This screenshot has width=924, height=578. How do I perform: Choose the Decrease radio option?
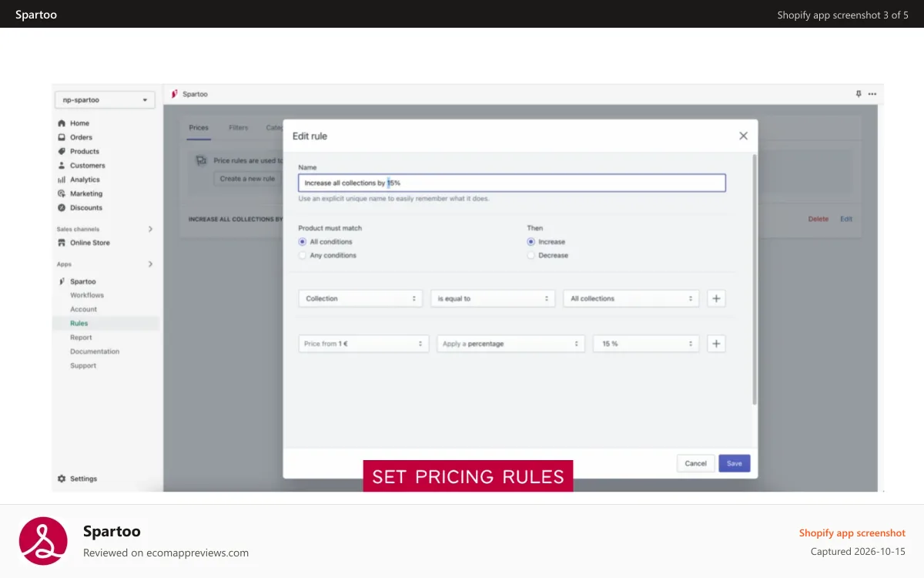tap(531, 255)
